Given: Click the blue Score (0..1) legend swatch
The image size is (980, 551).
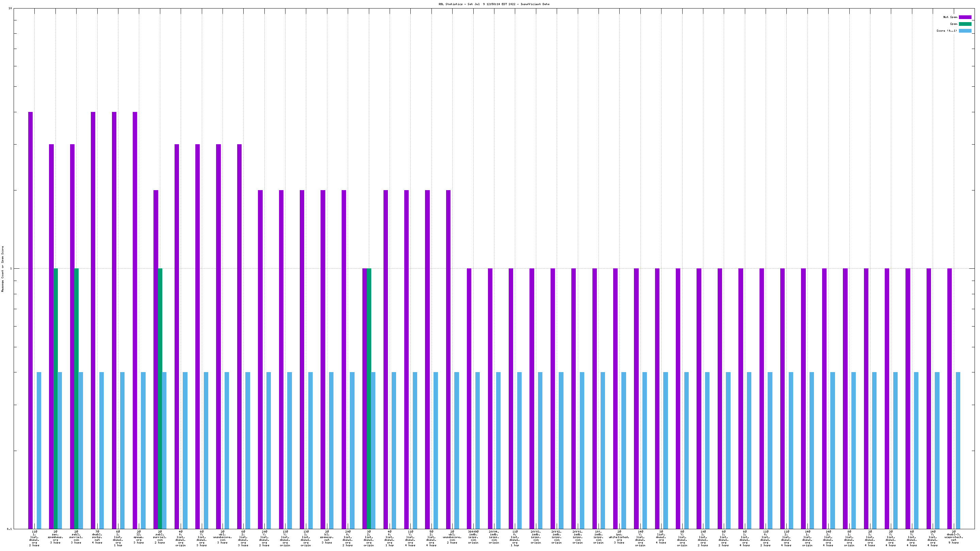Looking at the screenshot, I should [965, 31].
